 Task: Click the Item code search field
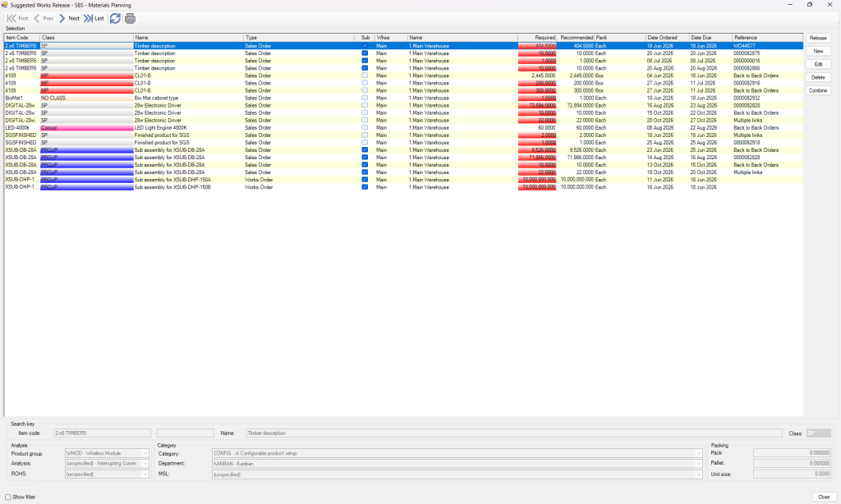pyautogui.click(x=102, y=433)
